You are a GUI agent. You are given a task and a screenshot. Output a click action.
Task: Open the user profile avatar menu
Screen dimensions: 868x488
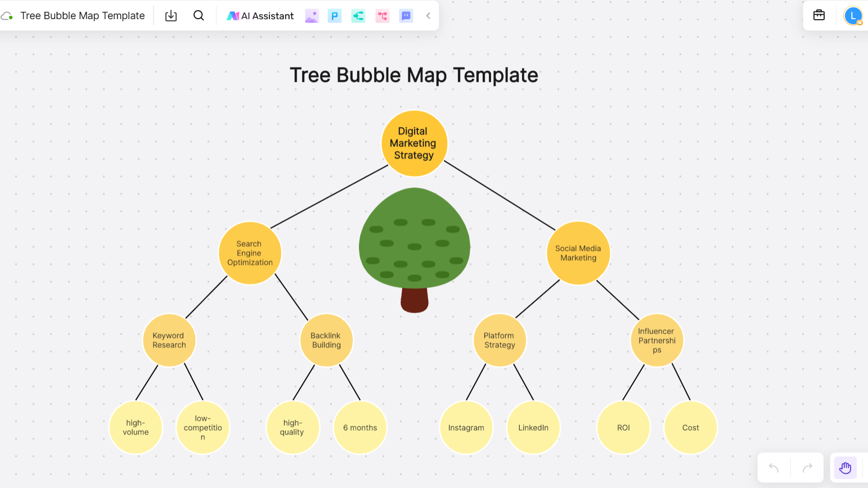click(853, 16)
